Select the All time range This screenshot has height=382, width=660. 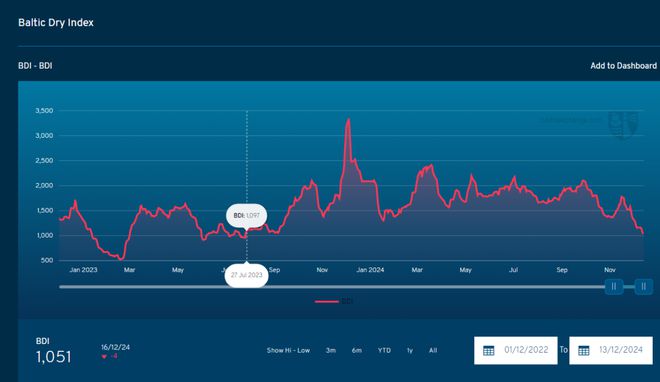pyautogui.click(x=433, y=350)
